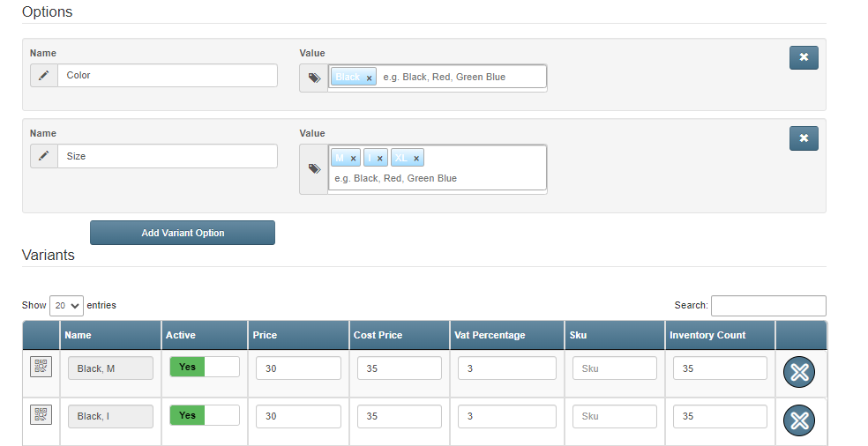Delete the Black, l variant row
Image resolution: width=868 pixels, height=446 pixels.
(x=799, y=420)
